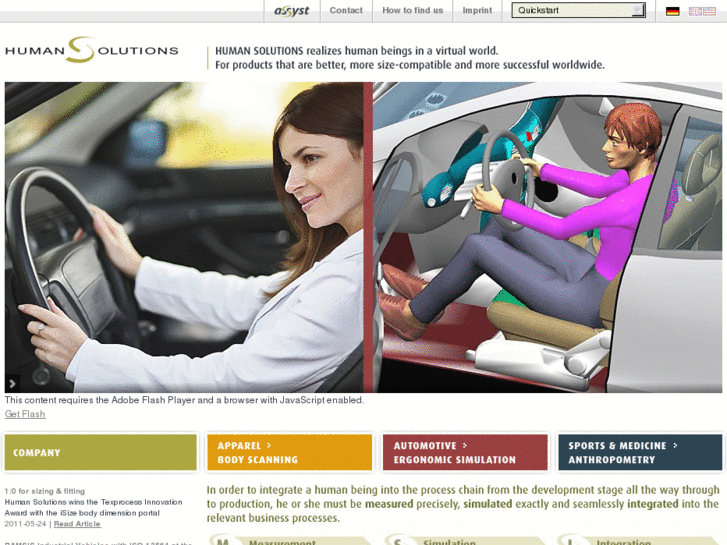Click the Texprocess Innovation Award news headline

coord(93,507)
